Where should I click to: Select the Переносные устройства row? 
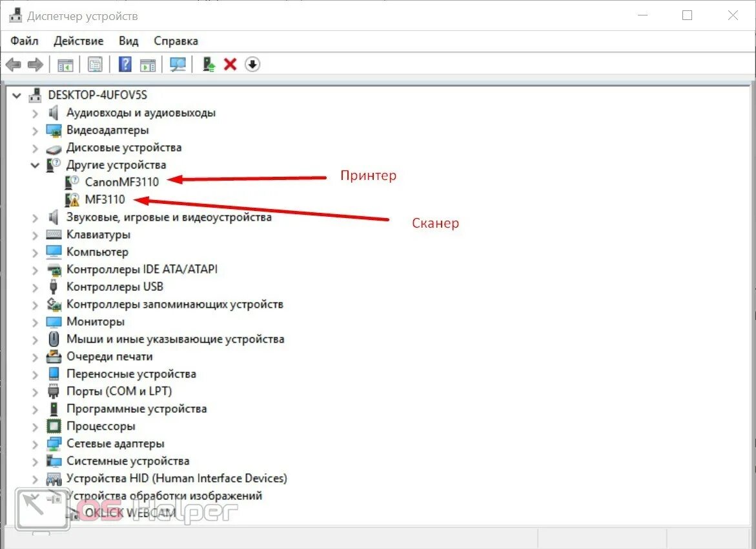click(x=131, y=374)
